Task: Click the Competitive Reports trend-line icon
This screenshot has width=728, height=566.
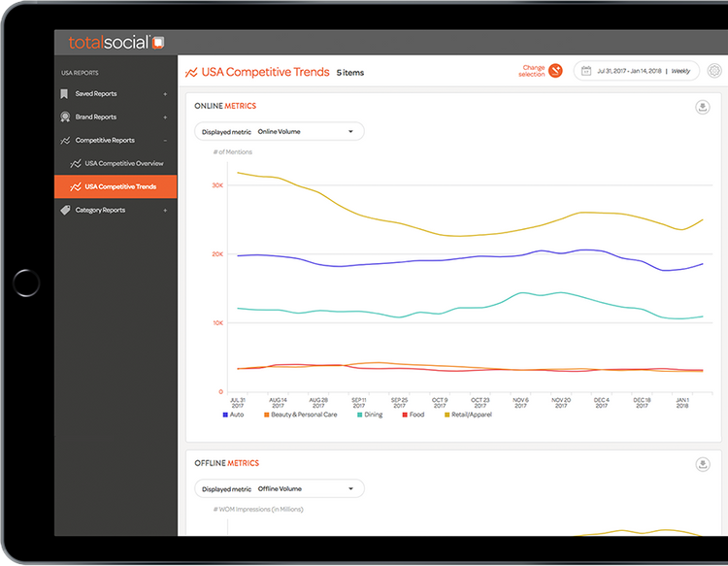Action: 65,140
